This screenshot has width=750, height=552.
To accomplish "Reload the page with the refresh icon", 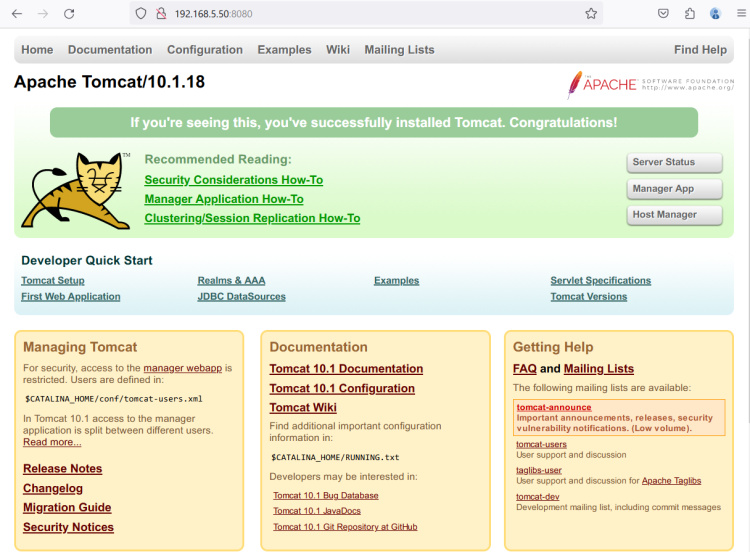I will [x=69, y=14].
